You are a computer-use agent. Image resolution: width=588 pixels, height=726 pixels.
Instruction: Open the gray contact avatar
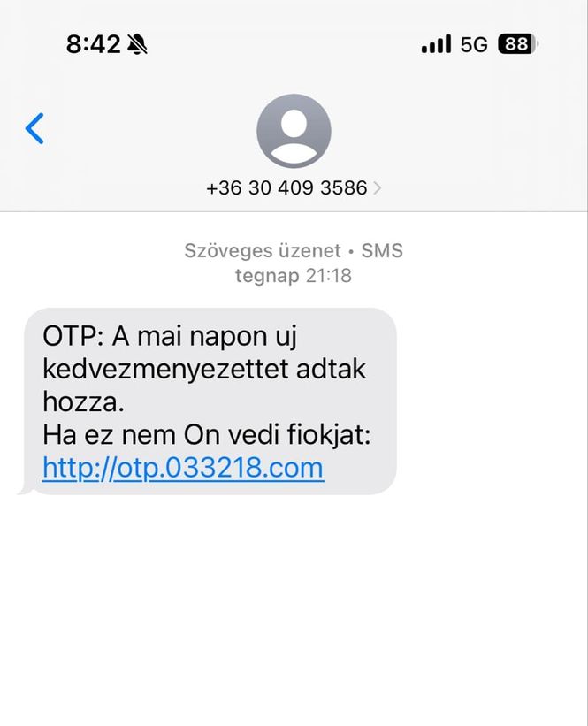(294, 131)
